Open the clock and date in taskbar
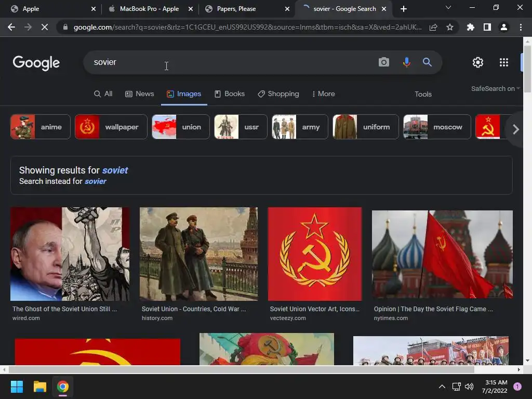This screenshot has width=532, height=399. pos(495,387)
